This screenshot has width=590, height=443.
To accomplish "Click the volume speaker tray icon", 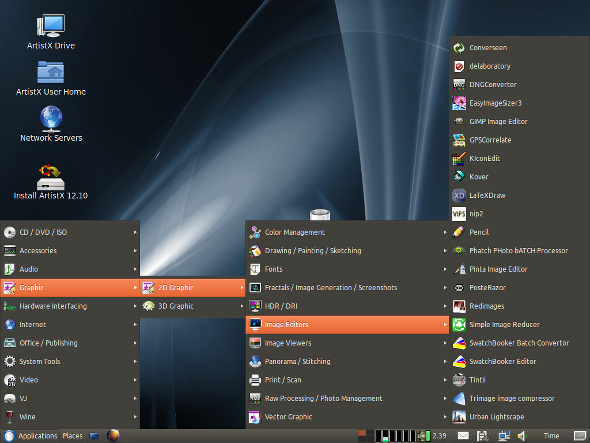I will click(522, 436).
